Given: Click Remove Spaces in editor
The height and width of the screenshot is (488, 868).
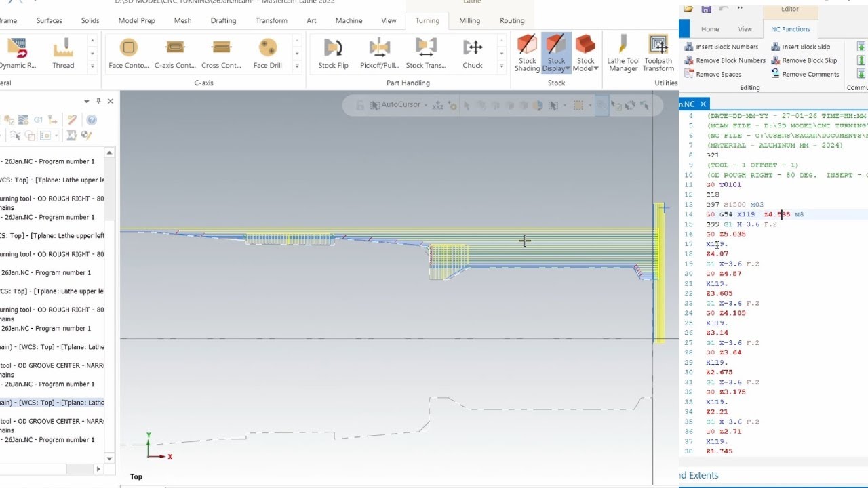Looking at the screenshot, I should click(x=713, y=74).
